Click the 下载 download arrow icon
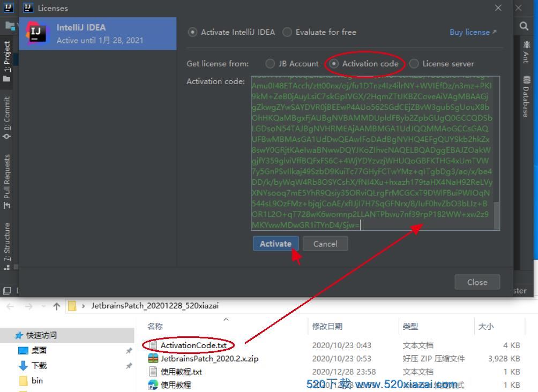538x392 pixels. tap(23, 366)
